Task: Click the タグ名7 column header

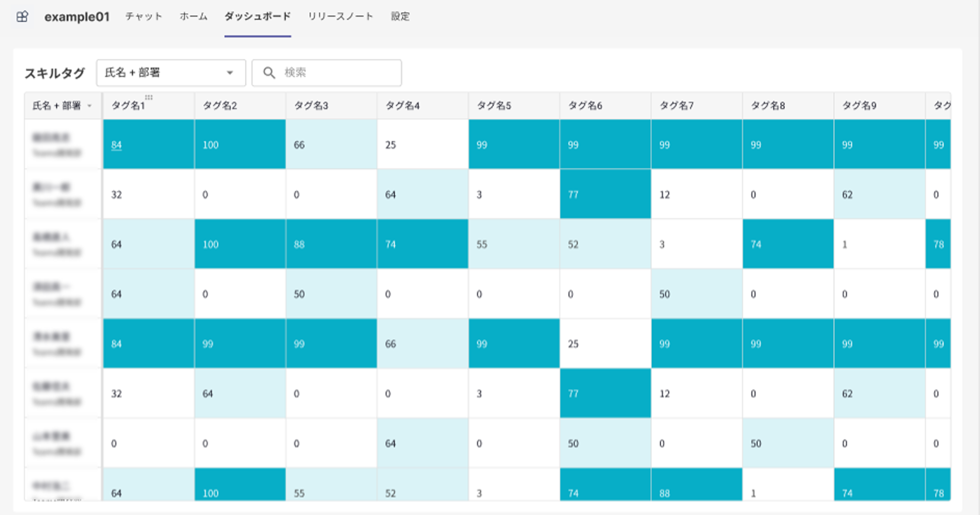Action: 677,106
